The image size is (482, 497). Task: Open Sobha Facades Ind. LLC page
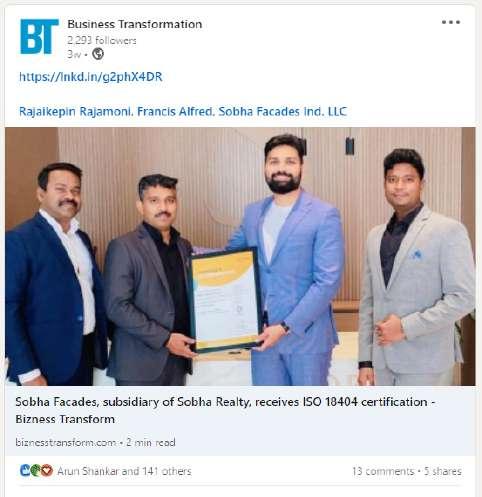(283, 111)
